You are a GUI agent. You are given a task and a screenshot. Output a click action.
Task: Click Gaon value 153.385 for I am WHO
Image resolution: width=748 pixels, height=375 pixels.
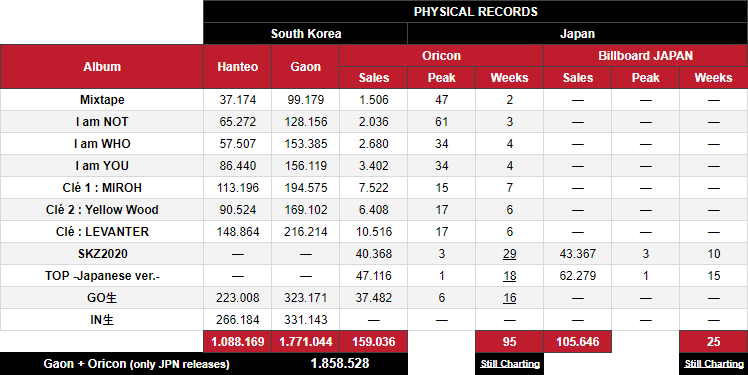(x=306, y=144)
